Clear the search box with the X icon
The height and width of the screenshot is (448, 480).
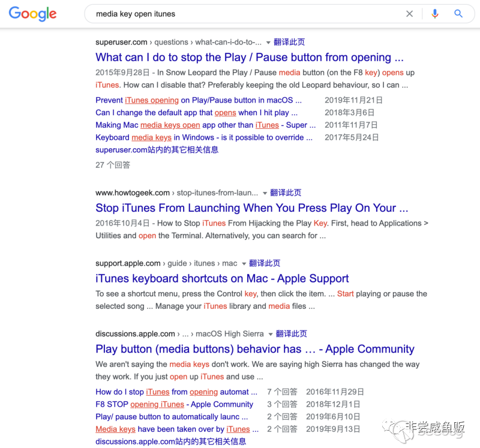pyautogui.click(x=409, y=14)
